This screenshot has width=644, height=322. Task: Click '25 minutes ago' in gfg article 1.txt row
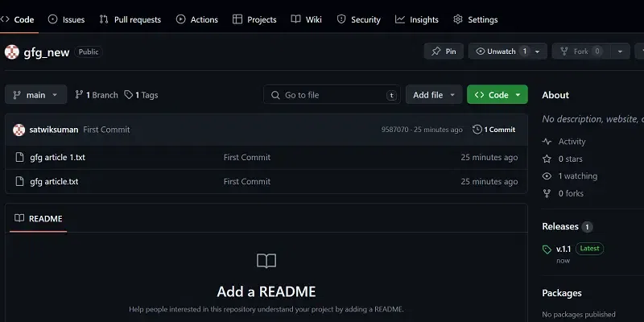[x=489, y=157]
